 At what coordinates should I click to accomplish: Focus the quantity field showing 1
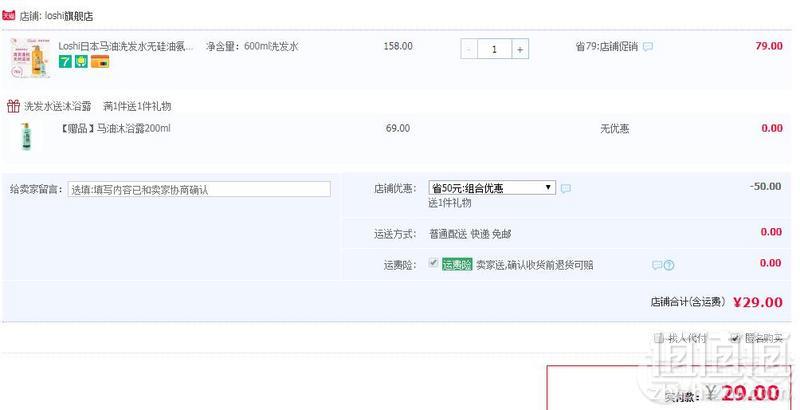coord(494,49)
